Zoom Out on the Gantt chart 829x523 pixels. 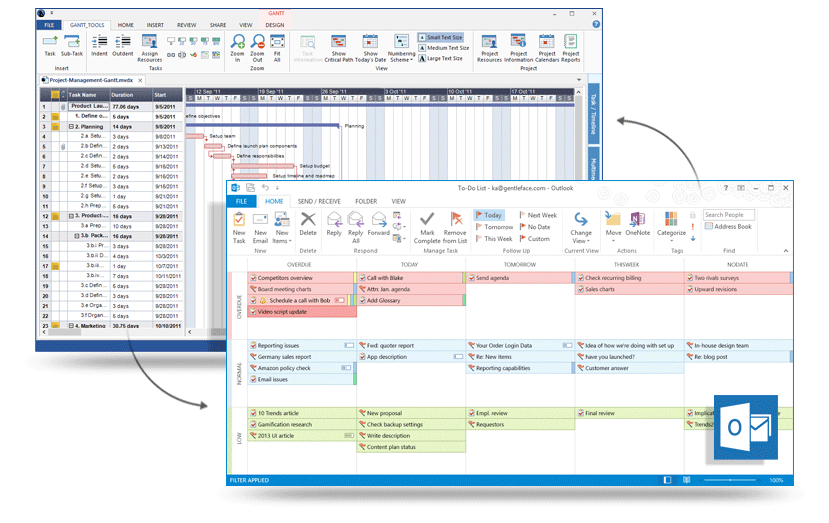pos(257,48)
